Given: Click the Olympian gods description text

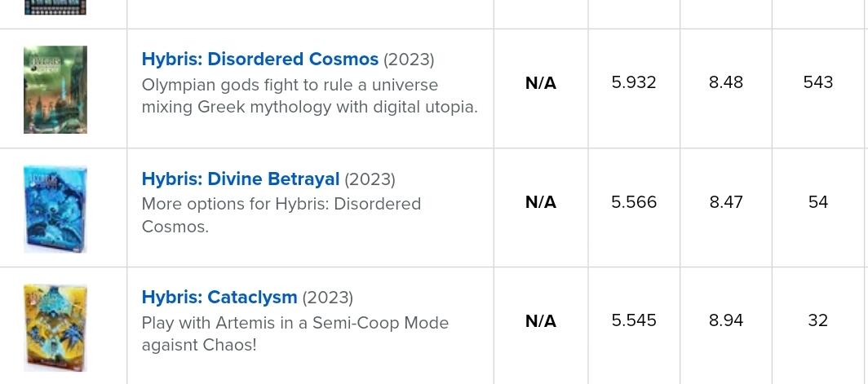Looking at the screenshot, I should point(309,96).
